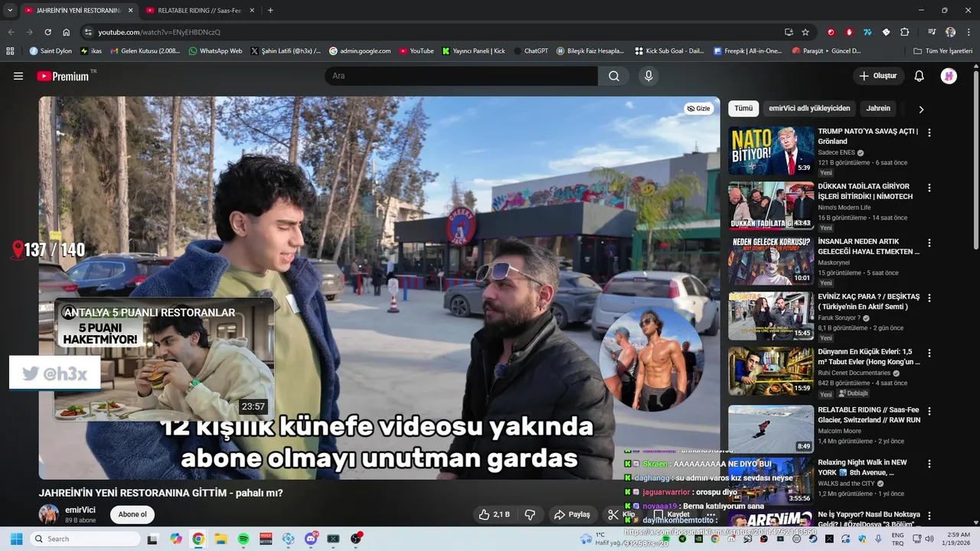Bookmark this page with star icon

point(805,32)
